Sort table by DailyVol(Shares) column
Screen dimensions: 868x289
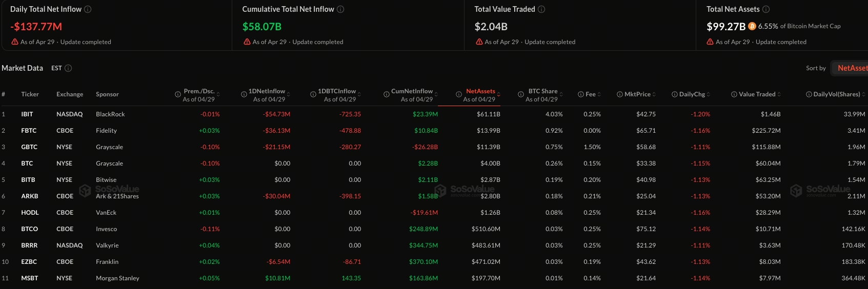[864, 94]
